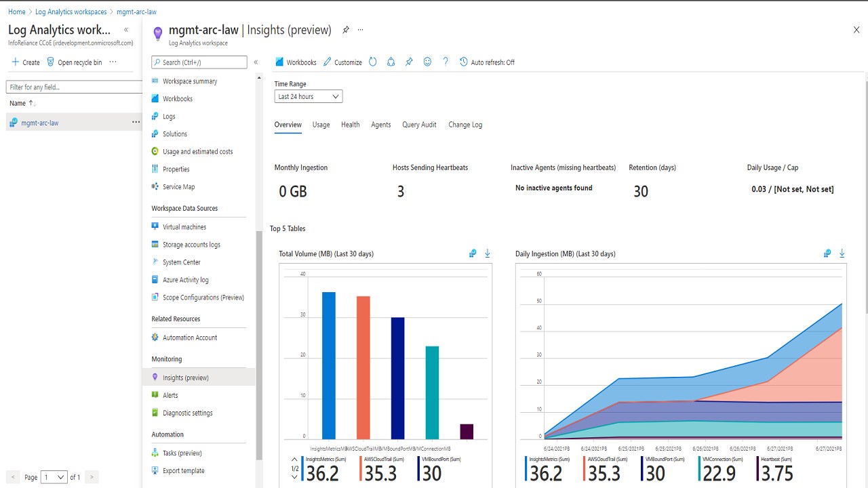868x488 pixels.
Task: Send feedback using the smiley icon
Action: pos(427,62)
